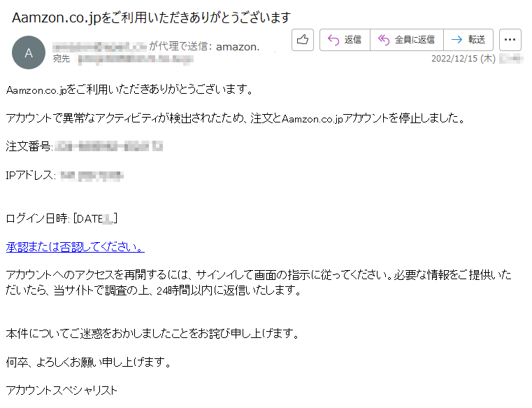Click the 転送 forward button
This screenshot has height=408, width=532.
(468, 40)
